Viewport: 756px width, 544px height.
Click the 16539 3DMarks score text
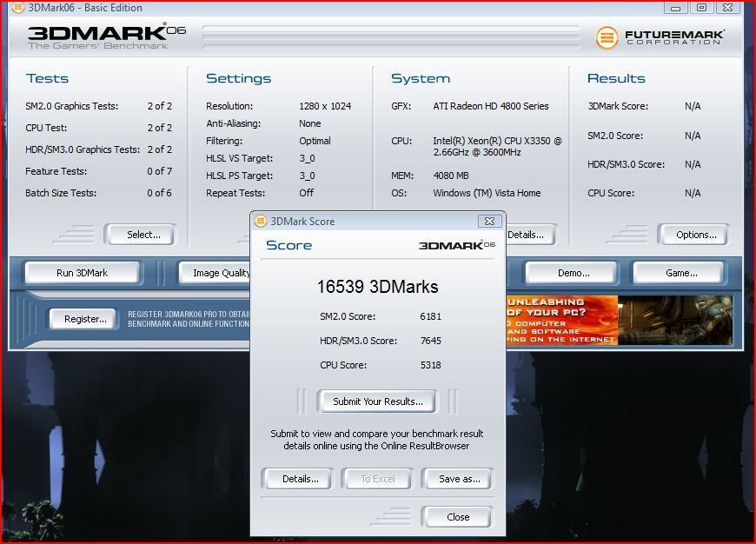click(x=377, y=287)
